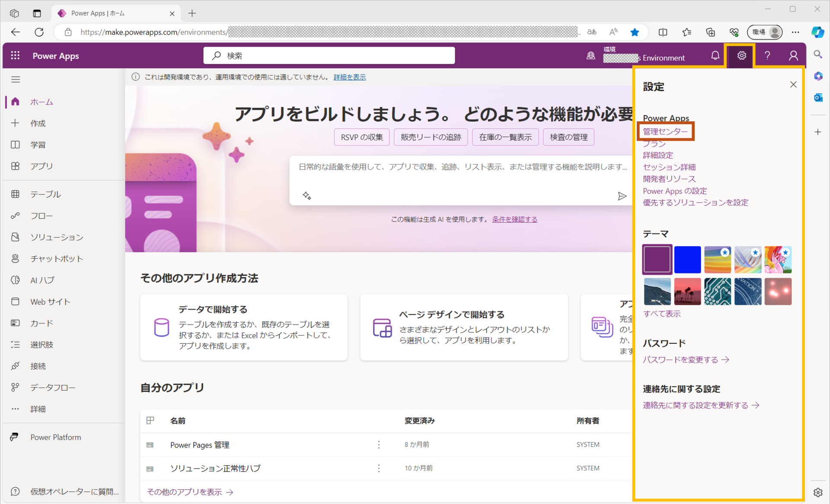Click 詳細を表示 link in the info banner
The width and height of the screenshot is (830, 504).
pyautogui.click(x=350, y=77)
